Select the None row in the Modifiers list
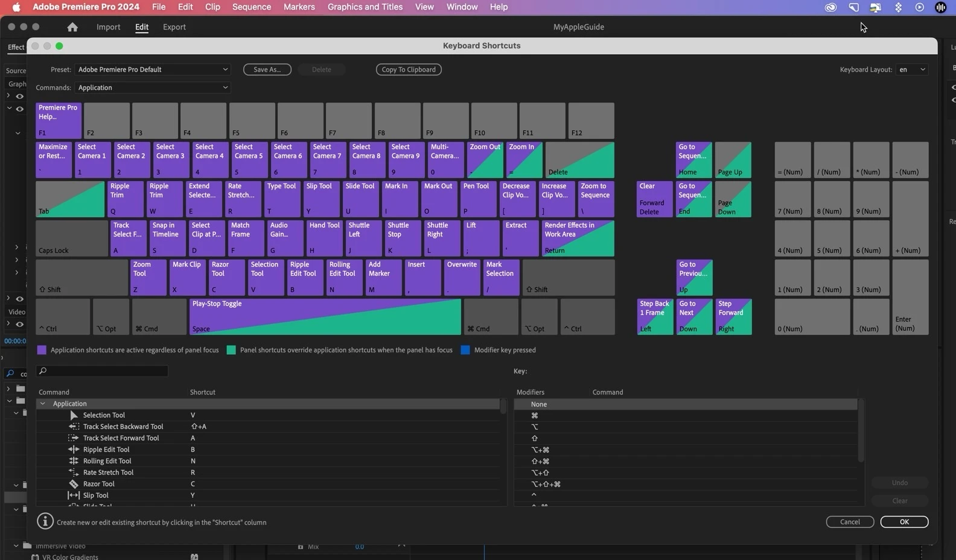Viewport: 956px width, 560px height. pyautogui.click(x=686, y=404)
